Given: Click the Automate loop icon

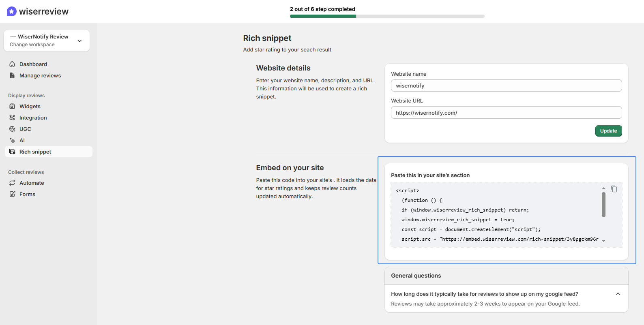Looking at the screenshot, I should (x=12, y=183).
